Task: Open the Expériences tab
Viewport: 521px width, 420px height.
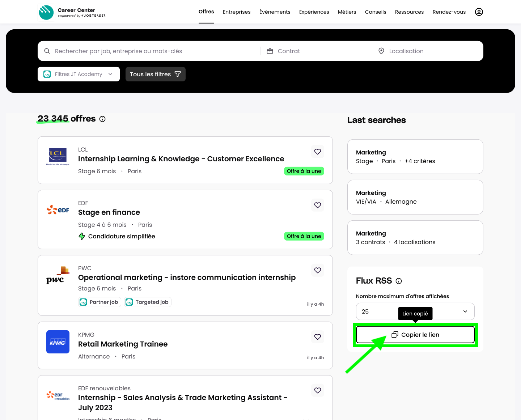Action: click(314, 12)
